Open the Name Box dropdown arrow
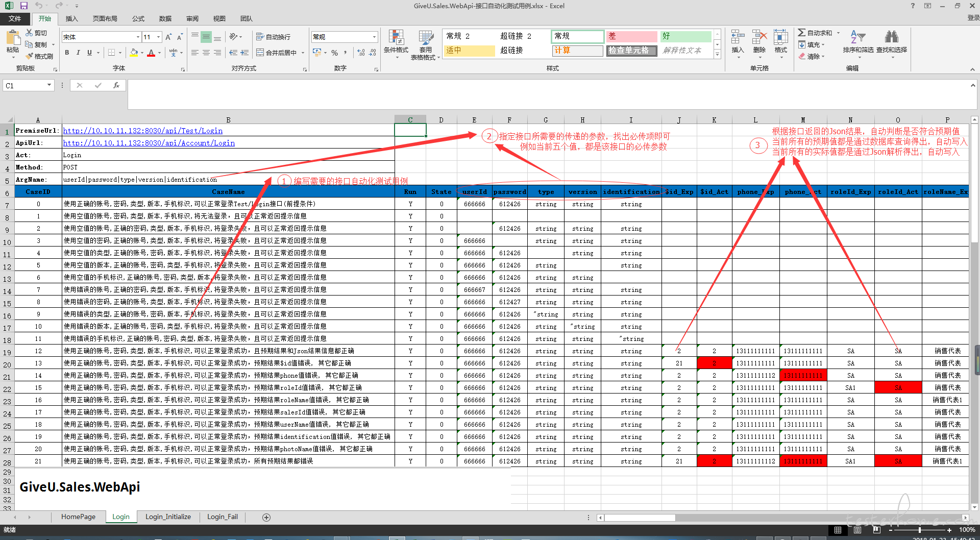Viewport: 980px width, 540px height. click(49, 85)
